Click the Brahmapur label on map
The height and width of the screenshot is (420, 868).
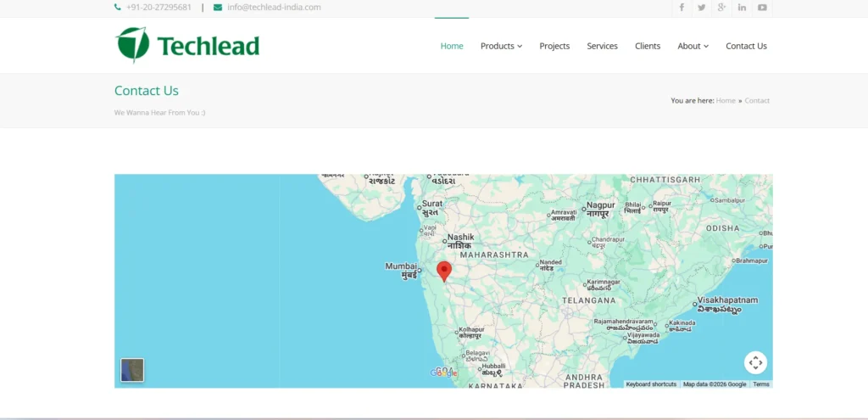(x=752, y=260)
